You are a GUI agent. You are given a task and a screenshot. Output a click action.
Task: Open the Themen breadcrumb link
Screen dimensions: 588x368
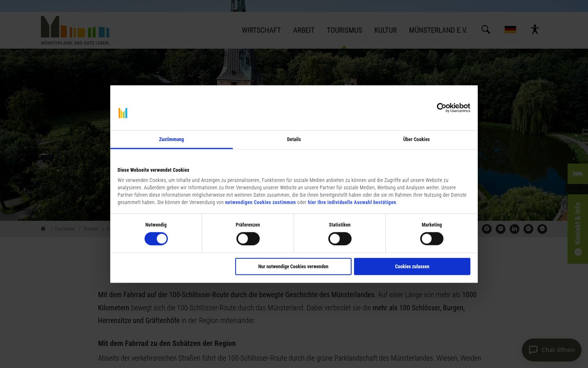pos(91,229)
